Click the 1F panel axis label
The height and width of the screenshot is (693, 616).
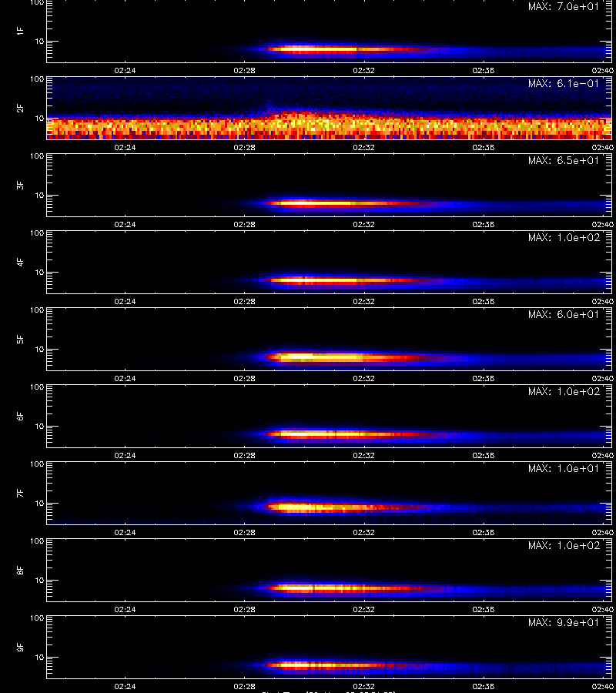19,31
